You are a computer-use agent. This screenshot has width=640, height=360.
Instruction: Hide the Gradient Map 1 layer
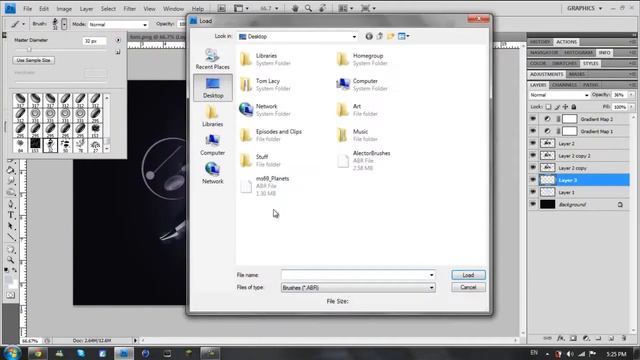pos(533,131)
